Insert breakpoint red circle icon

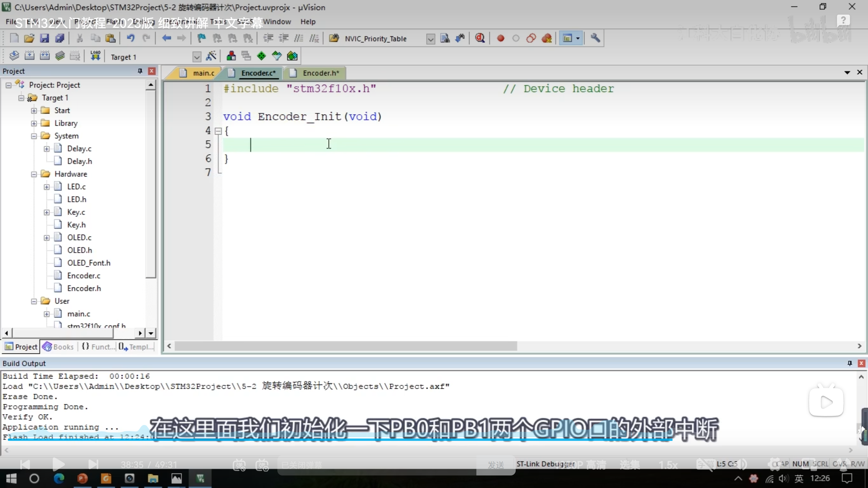[500, 38]
